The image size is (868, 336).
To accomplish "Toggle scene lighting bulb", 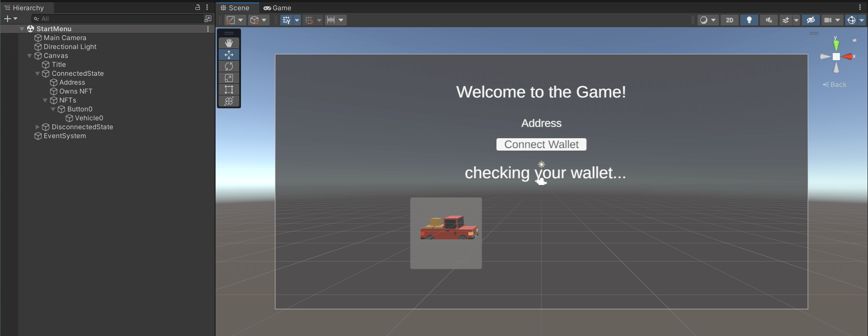I will [x=749, y=20].
